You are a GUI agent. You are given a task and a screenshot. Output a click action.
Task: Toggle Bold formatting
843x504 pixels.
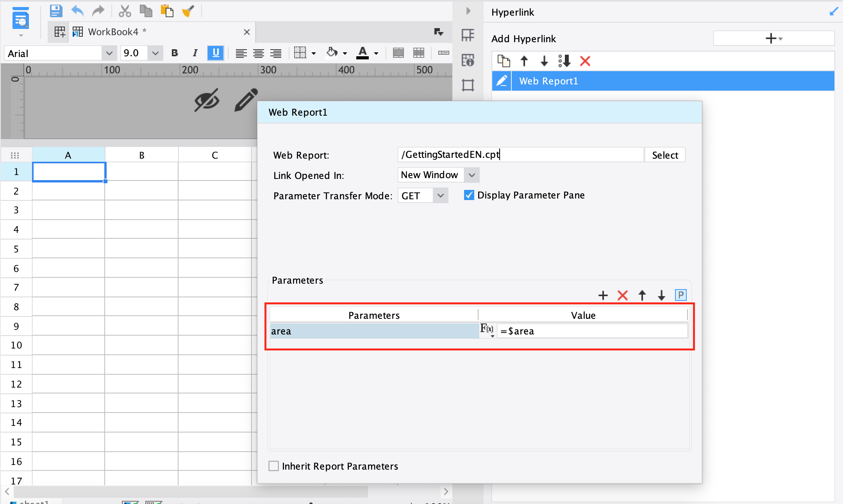pos(175,53)
